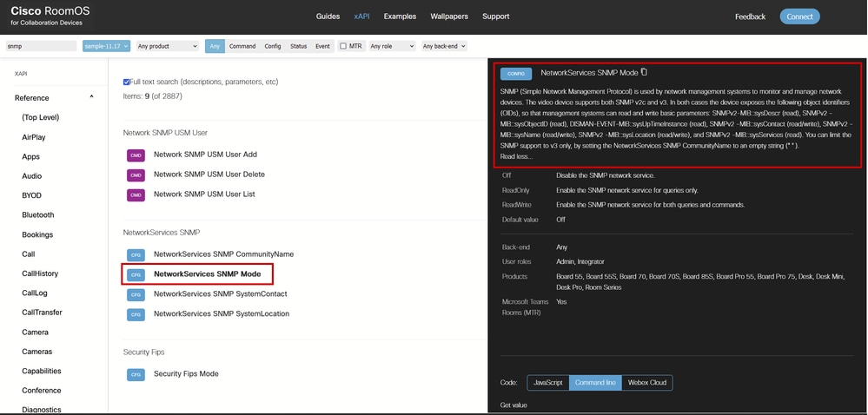Select CallTransfer in sidebar
Screen dimensions: 868x415
42,312
